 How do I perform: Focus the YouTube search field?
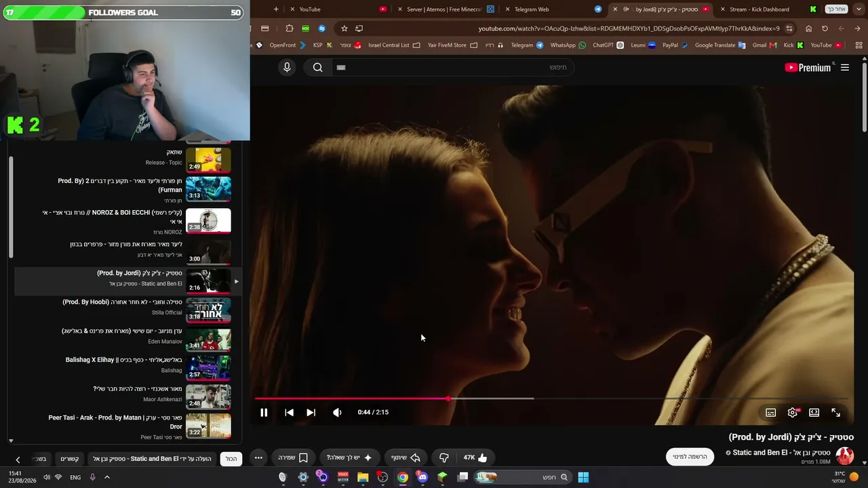tap(453, 67)
